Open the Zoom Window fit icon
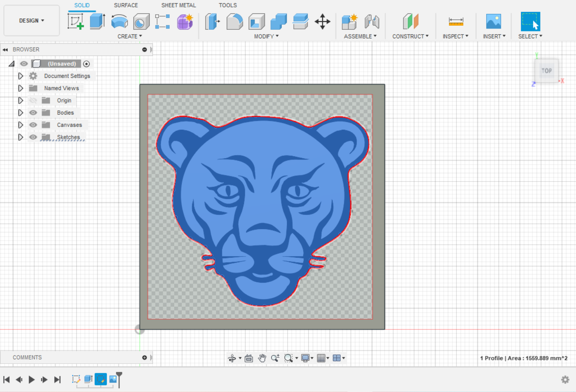The height and width of the screenshot is (392, 576). (289, 358)
